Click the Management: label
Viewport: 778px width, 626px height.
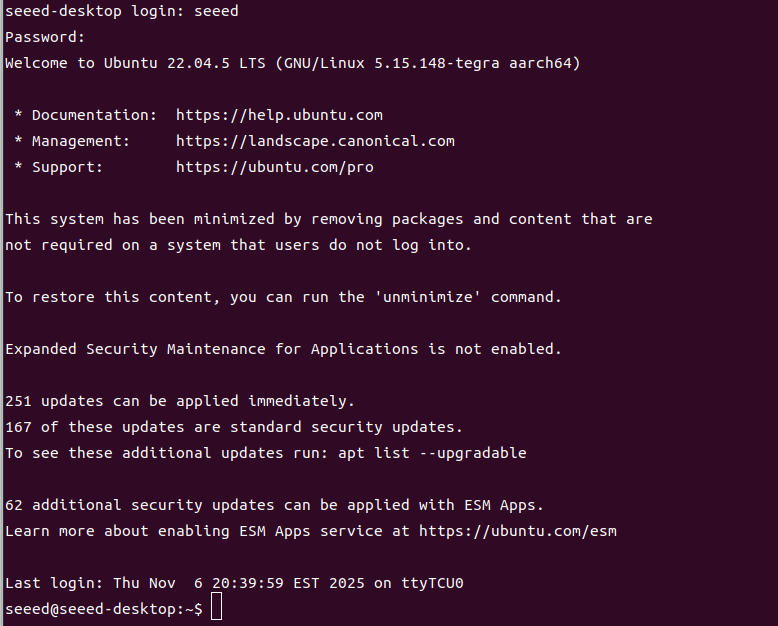click(80, 141)
